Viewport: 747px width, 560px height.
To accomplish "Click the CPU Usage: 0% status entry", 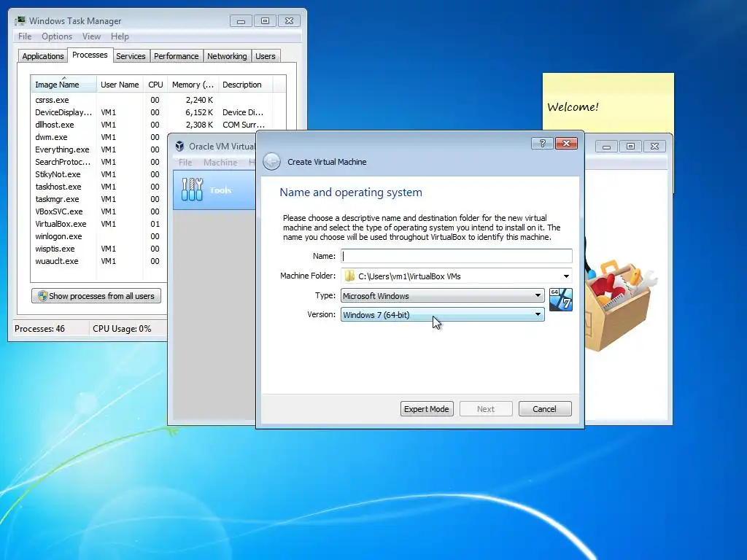I will coord(122,329).
